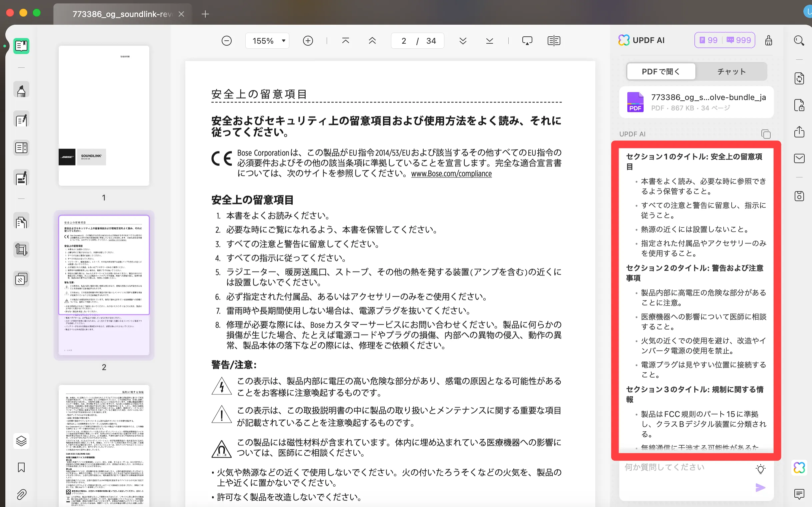This screenshot has height=507, width=812.
Task: Open the Convert PDF icon in right sidebar
Action: [799, 78]
